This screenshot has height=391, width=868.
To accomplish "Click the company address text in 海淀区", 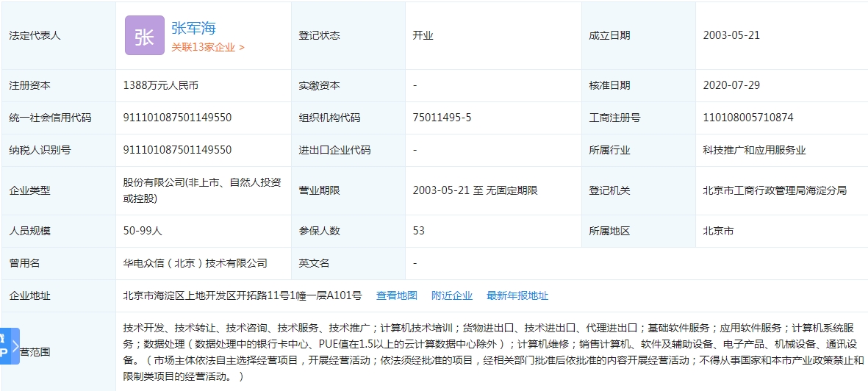I will point(242,295).
